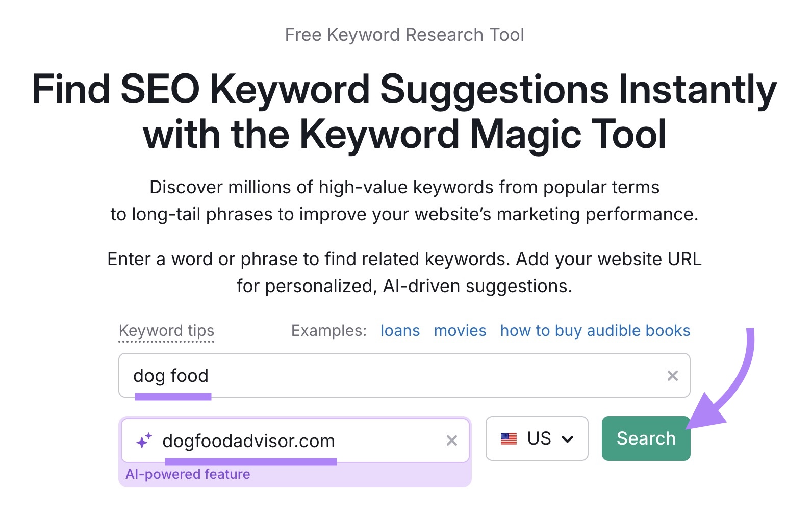Click the green Search button
The height and width of the screenshot is (518, 812).
tap(645, 438)
